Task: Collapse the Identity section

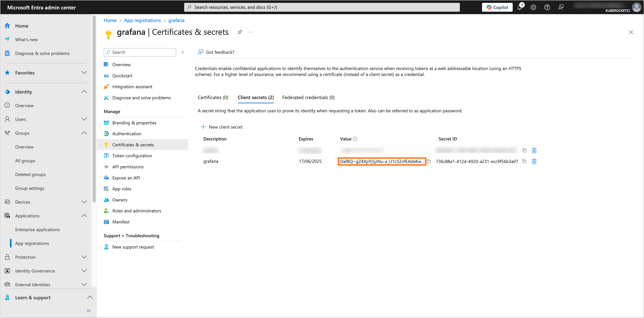Action: 84,92
